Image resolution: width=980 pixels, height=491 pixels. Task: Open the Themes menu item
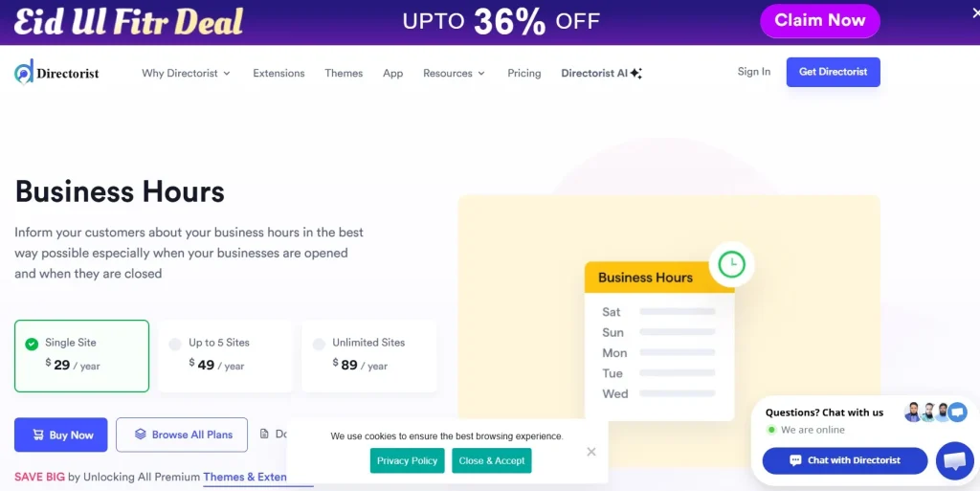(344, 74)
